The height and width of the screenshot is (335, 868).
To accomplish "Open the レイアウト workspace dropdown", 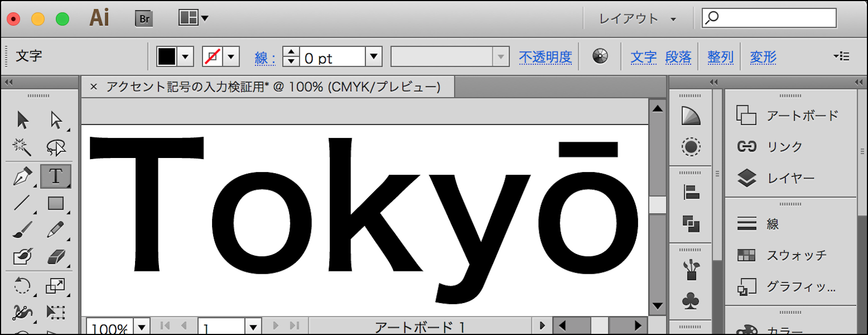I will pyautogui.click(x=637, y=19).
